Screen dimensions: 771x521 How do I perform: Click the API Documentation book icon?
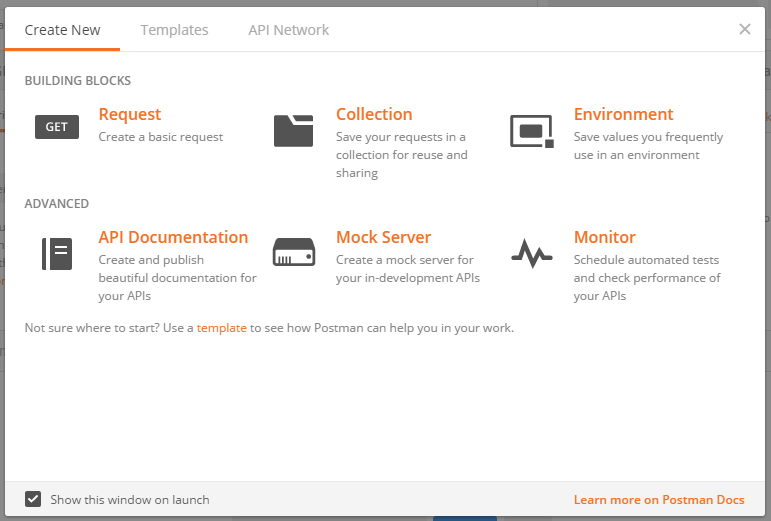coord(57,254)
